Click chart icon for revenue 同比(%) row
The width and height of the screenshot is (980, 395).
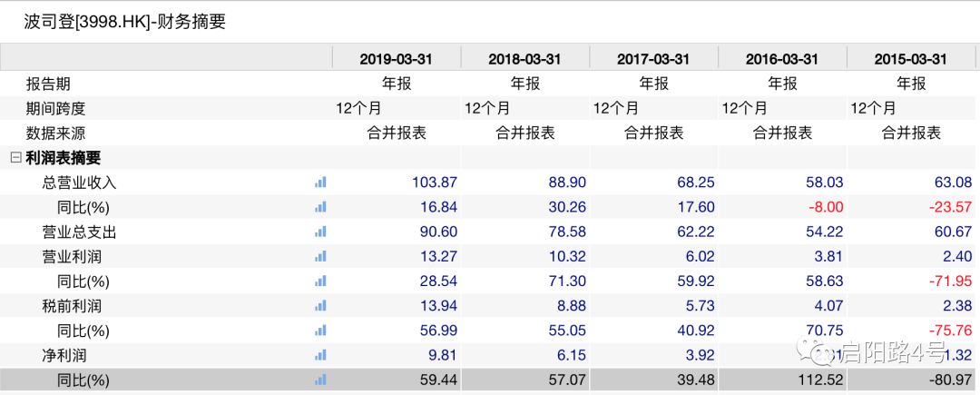(320, 207)
